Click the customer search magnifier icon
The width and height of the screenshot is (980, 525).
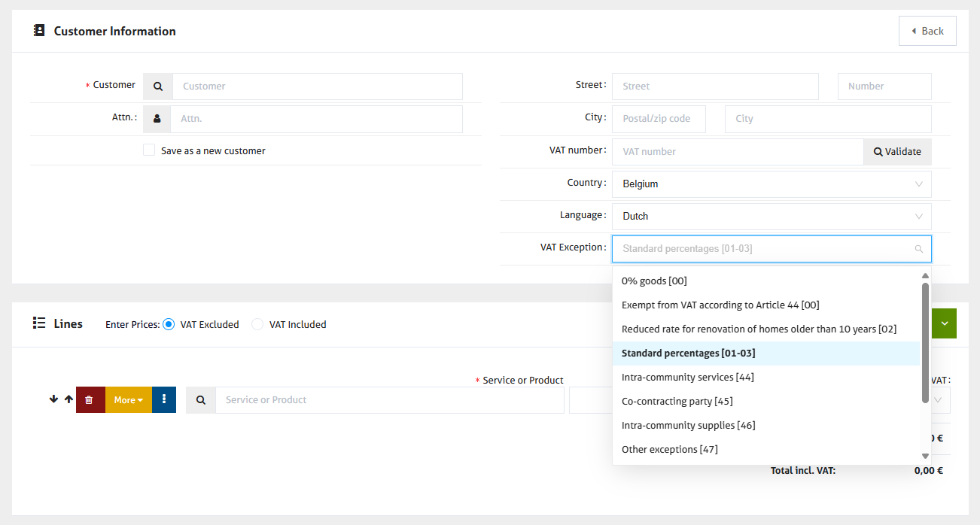(x=158, y=86)
